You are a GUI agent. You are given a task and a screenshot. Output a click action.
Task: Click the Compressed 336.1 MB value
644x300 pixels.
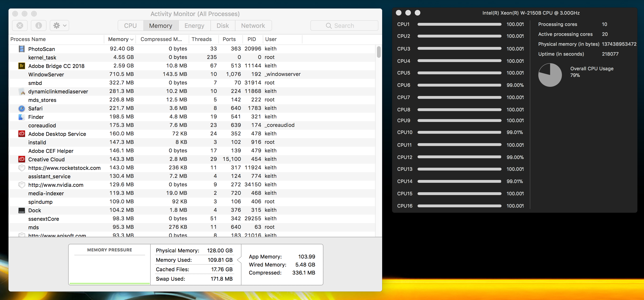[304, 273]
